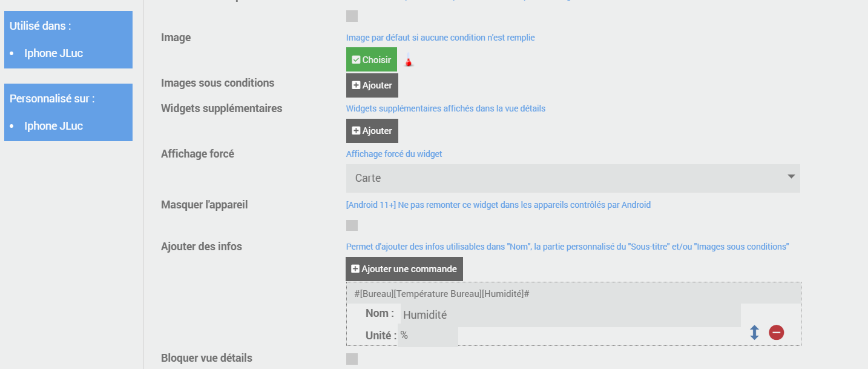Open Iphone JLuc under Personnalisé sur
The image size is (868, 369).
tap(53, 126)
